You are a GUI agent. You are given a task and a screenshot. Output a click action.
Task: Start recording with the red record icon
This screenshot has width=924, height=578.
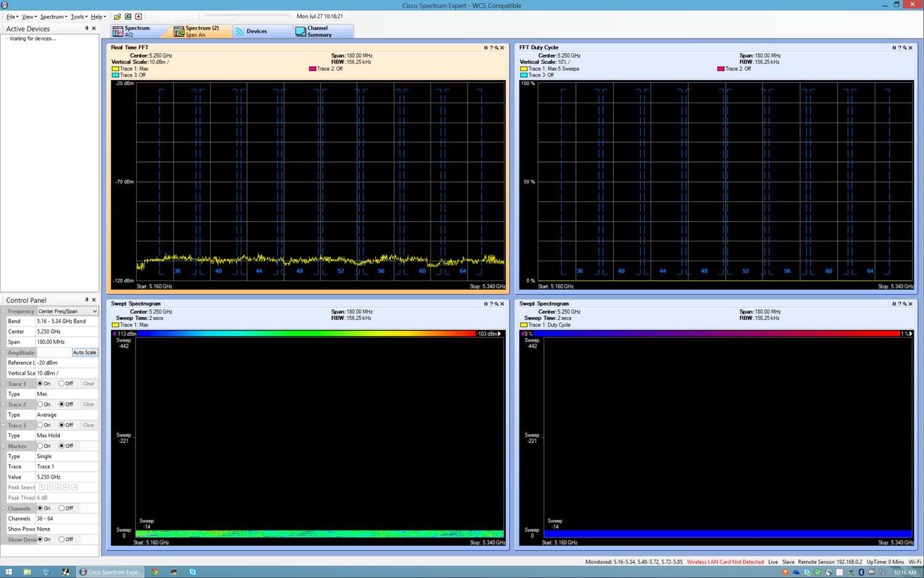point(139,17)
